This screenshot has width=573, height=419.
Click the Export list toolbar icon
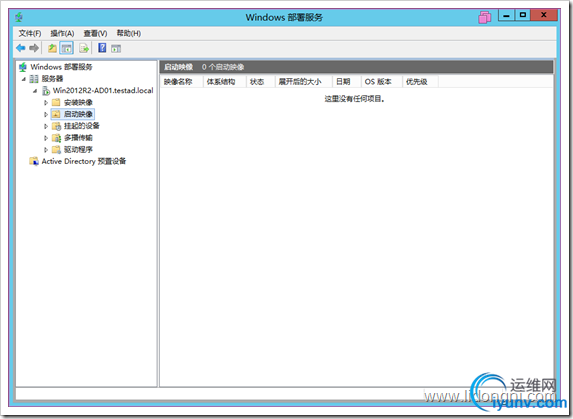[x=84, y=48]
